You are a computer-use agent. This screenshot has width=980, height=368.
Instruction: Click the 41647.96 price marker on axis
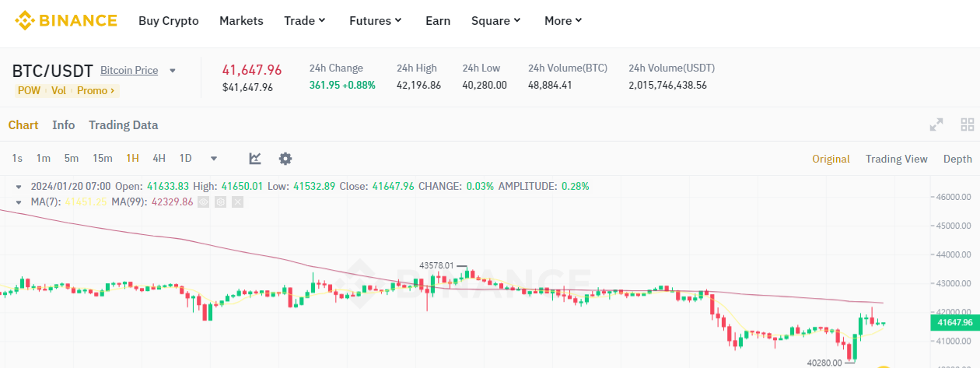955,322
